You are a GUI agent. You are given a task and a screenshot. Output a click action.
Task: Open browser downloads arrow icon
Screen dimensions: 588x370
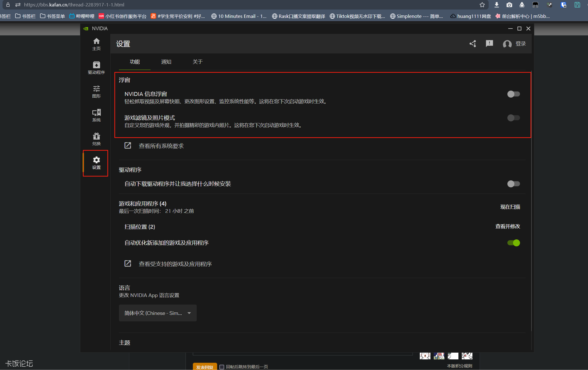tap(496, 5)
